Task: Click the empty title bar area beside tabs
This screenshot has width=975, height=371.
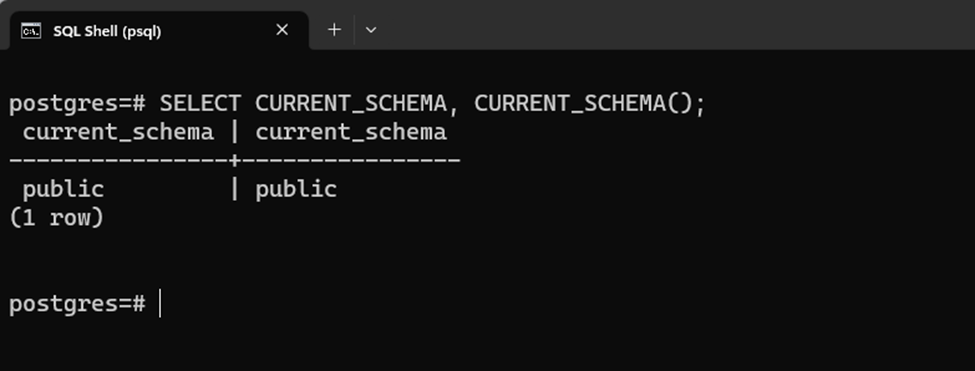Action: point(678,25)
